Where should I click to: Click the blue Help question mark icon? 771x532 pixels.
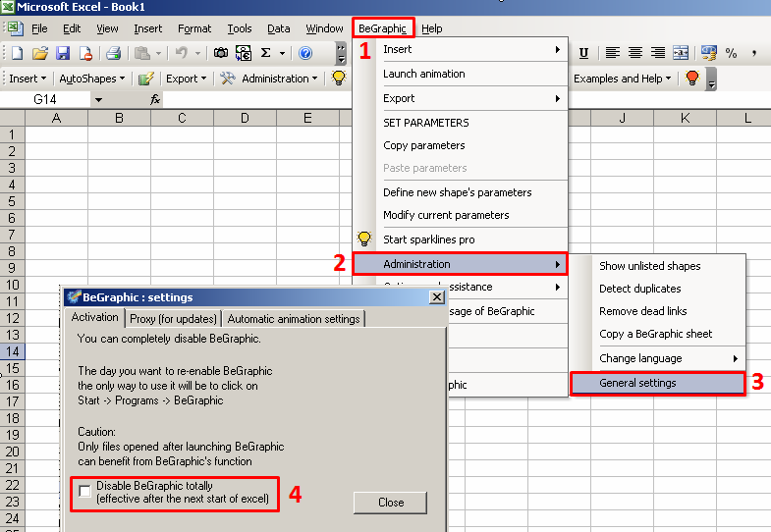(305, 53)
